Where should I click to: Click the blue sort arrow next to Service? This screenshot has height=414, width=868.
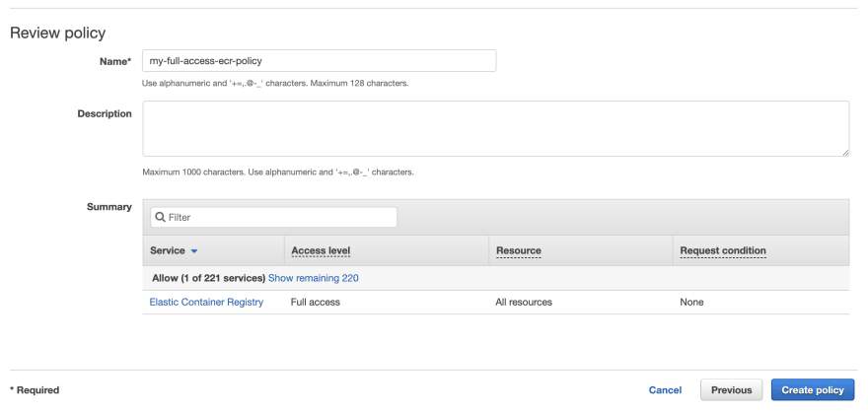tap(193, 251)
